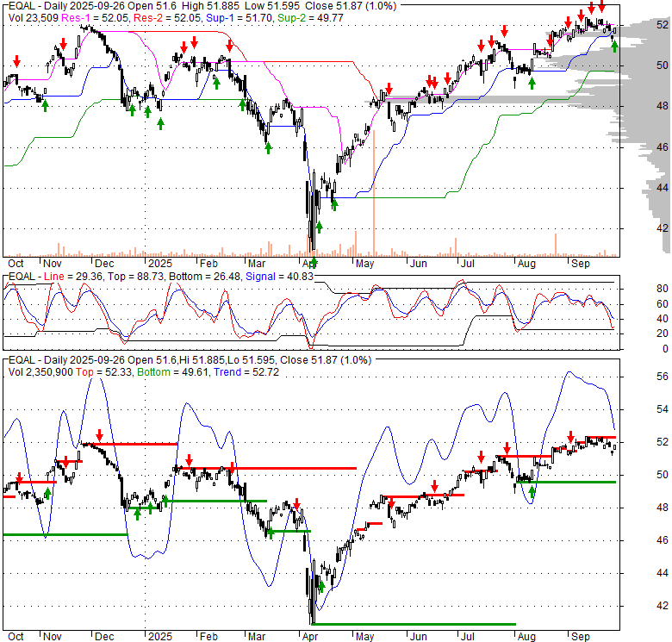Click 'Jul' on the bottom chart time axis
672x642 pixels.
[x=467, y=637]
